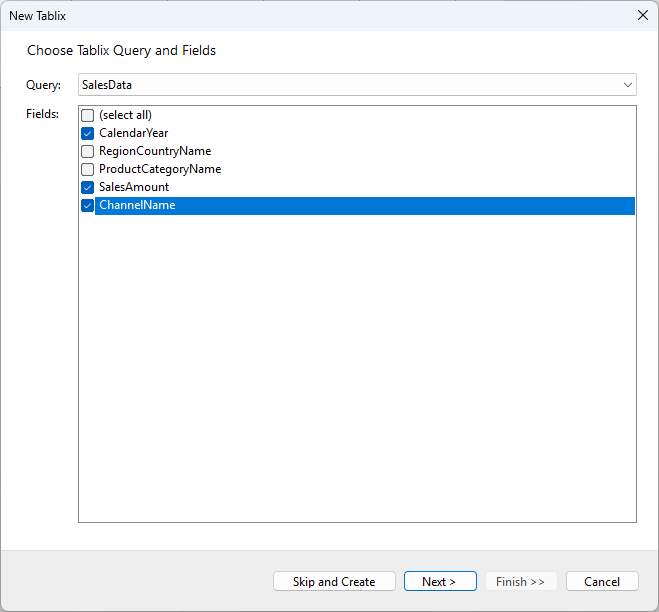Cancel the New Tablix dialog
Image resolution: width=659 pixels, height=612 pixels.
(602, 581)
